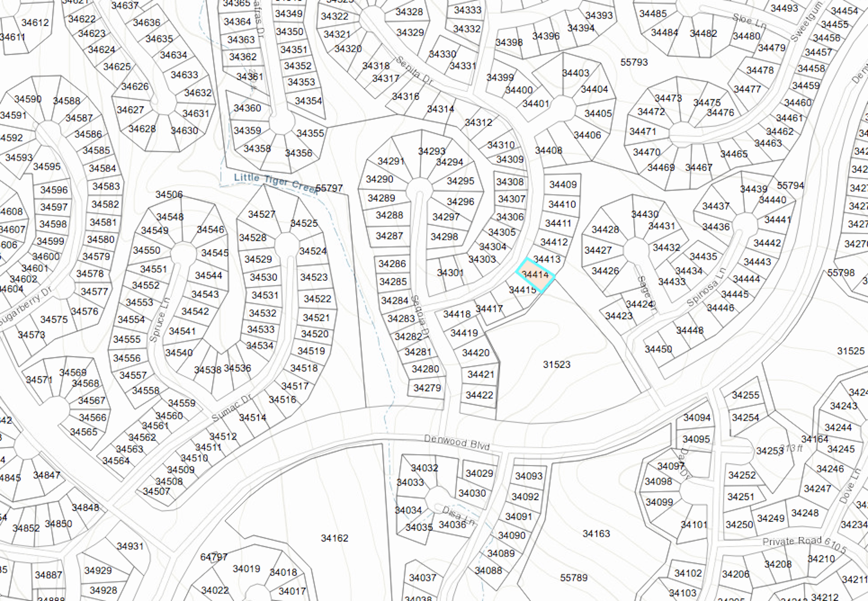Screen dimensions: 868x601
Task: Select parcel 34019
Action: point(246,569)
